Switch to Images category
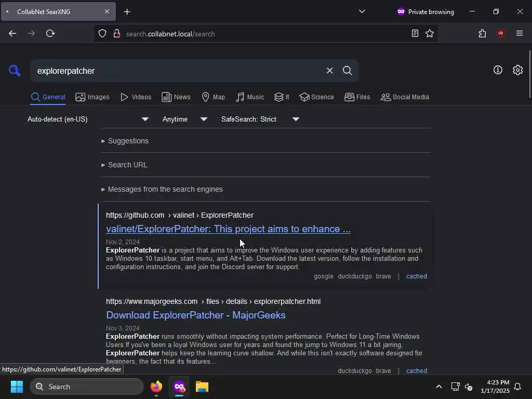 point(92,97)
